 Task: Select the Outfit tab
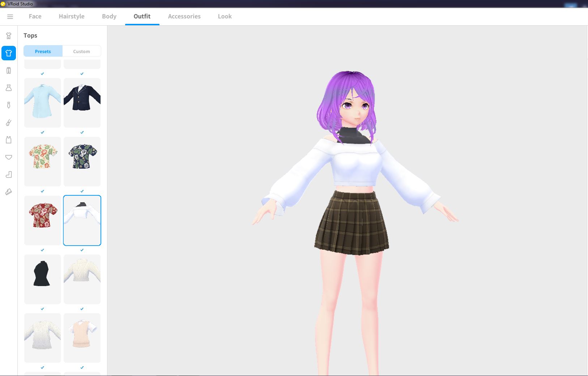click(x=142, y=16)
